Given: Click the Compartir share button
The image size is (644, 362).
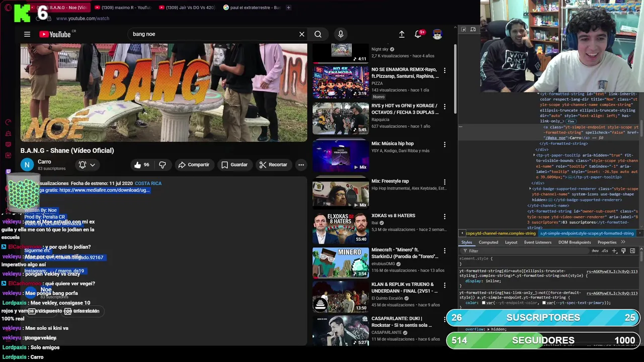Looking at the screenshot, I should point(194,164).
